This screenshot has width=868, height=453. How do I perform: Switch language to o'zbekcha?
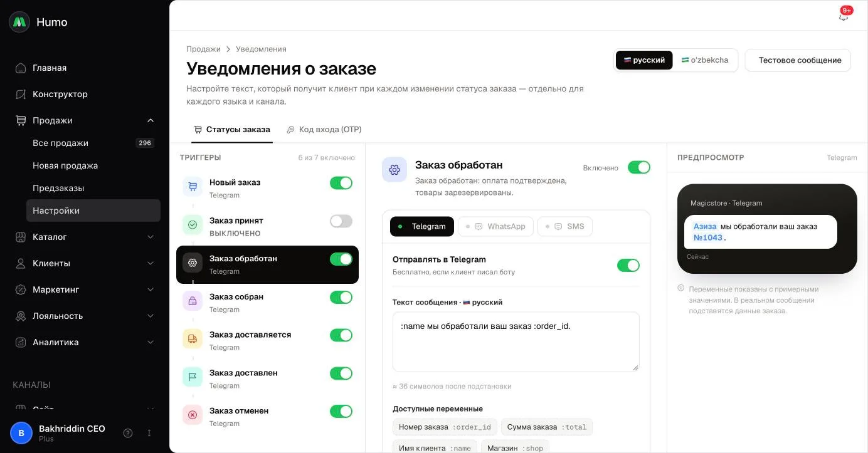704,60
